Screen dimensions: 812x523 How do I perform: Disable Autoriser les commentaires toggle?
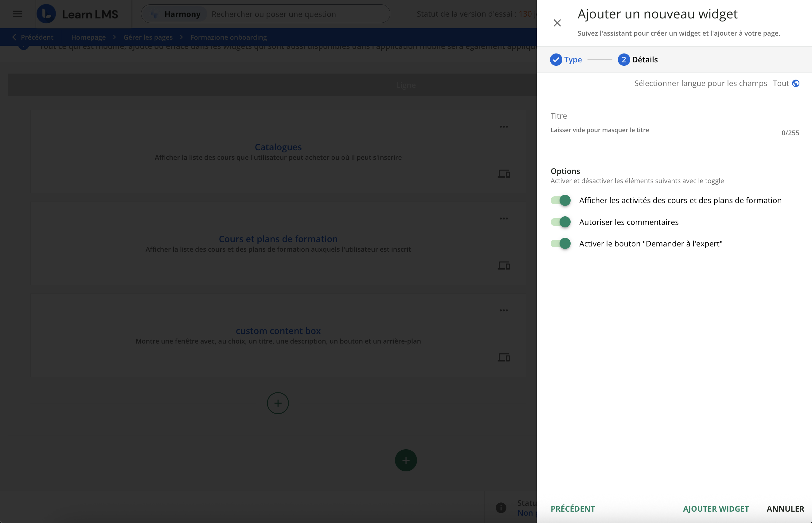tap(560, 222)
